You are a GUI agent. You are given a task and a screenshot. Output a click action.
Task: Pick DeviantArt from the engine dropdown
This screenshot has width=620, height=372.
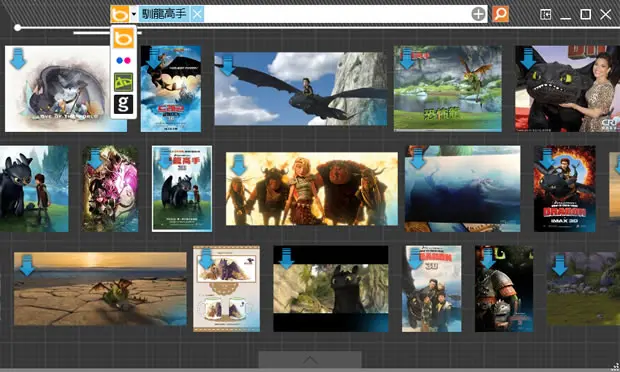tap(123, 82)
